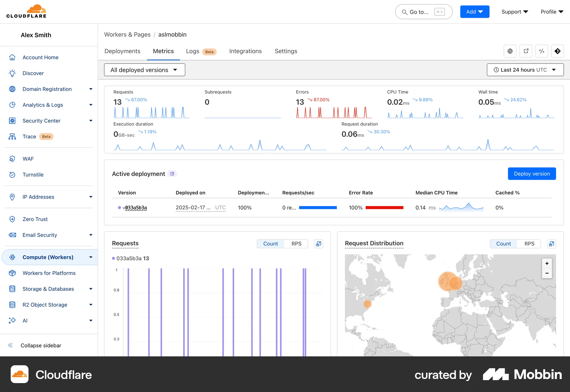Expand the Requests chart with the resize icon
Viewport: 570px width, 392px height.
pyautogui.click(x=319, y=244)
